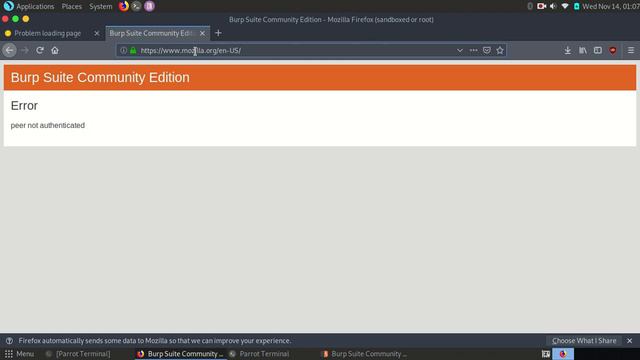This screenshot has height=360, width=640.
Task: Open the downloads panel
Action: pyautogui.click(x=567, y=50)
